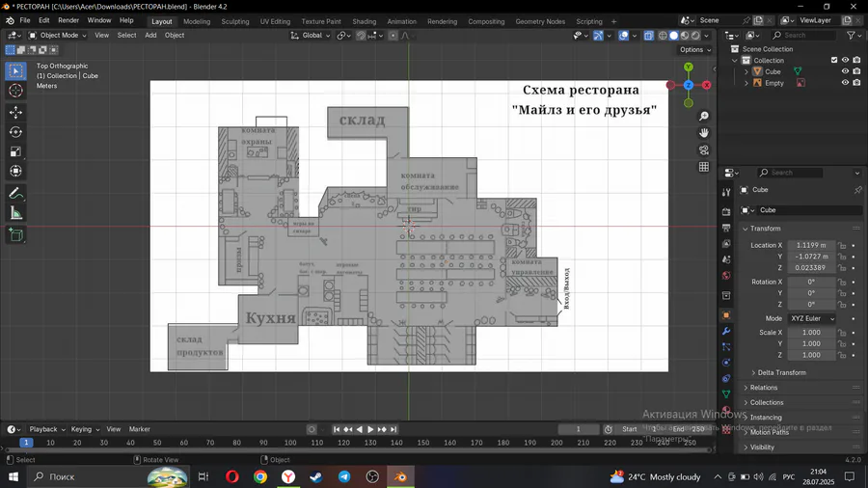The width and height of the screenshot is (868, 488).
Task: Select the Cursor tool
Action: (15, 91)
